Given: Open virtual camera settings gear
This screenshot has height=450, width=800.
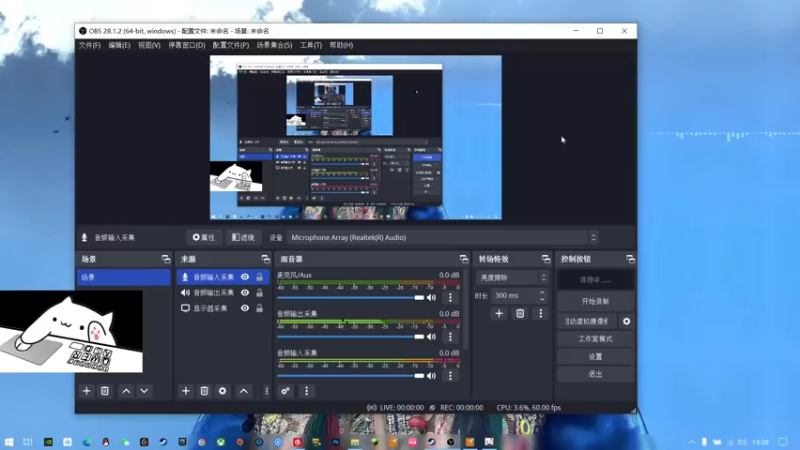Looking at the screenshot, I should point(627,321).
